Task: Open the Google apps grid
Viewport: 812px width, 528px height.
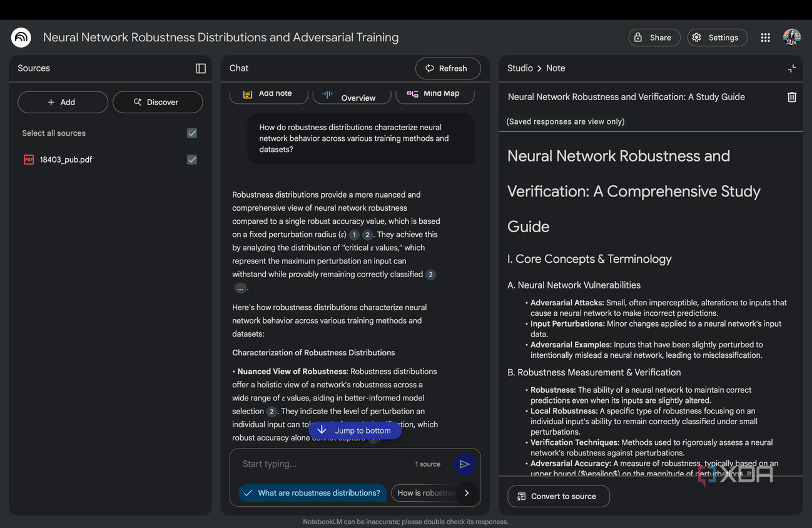Action: click(765, 38)
